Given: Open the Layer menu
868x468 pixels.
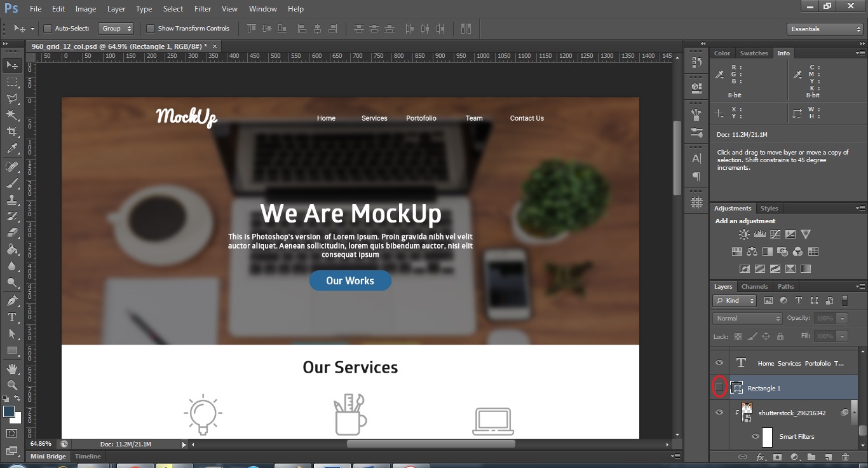Looking at the screenshot, I should (116, 9).
